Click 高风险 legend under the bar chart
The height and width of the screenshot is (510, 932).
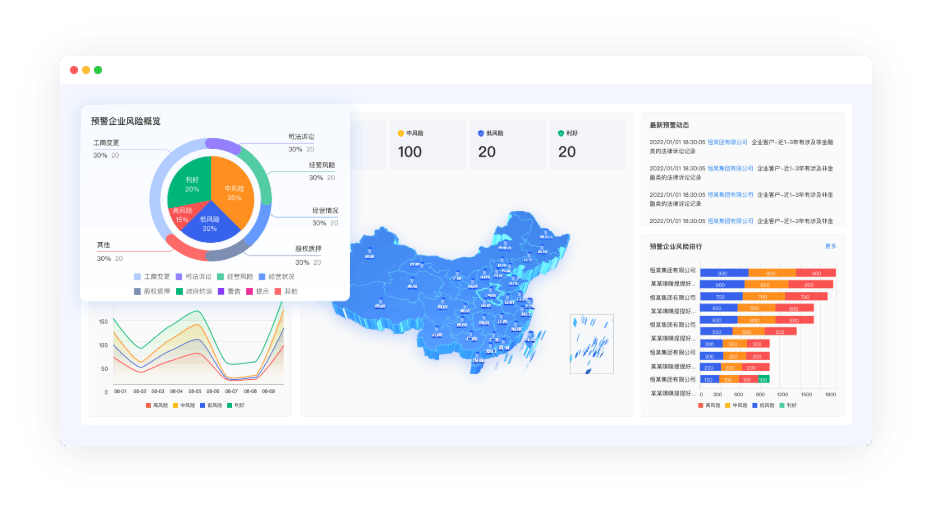[x=709, y=405]
